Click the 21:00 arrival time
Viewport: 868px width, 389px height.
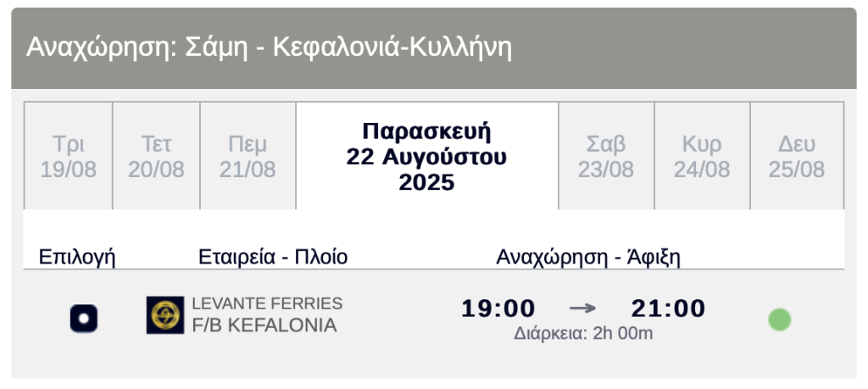(x=668, y=308)
